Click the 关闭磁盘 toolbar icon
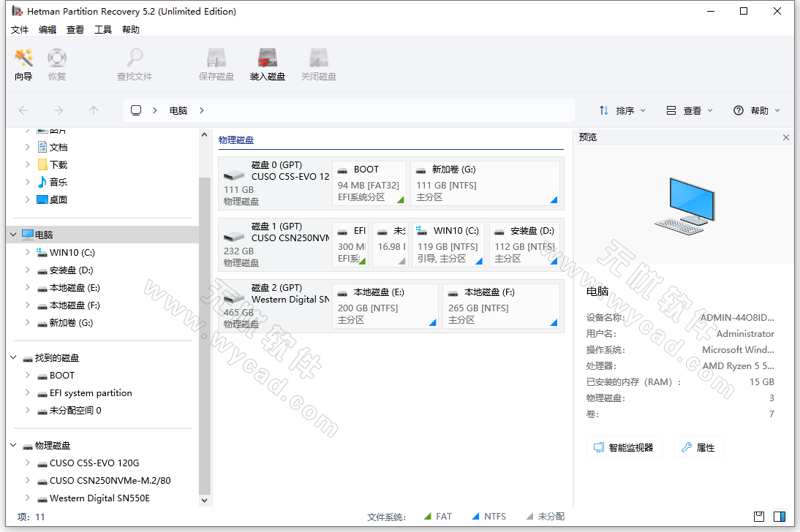Screen dimensions: 800x532 (x=318, y=64)
